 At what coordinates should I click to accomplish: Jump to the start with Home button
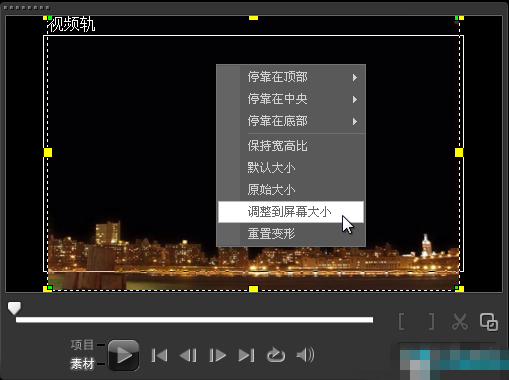coord(159,355)
